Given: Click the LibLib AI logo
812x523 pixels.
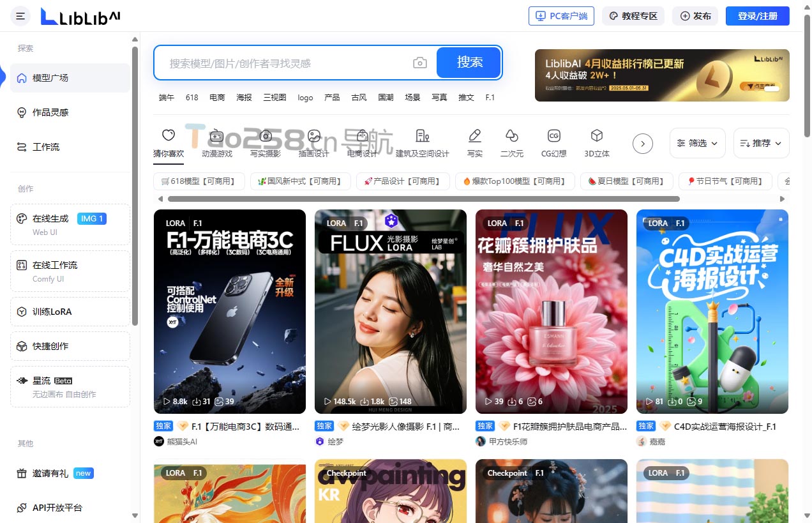Looking at the screenshot, I should tap(80, 17).
